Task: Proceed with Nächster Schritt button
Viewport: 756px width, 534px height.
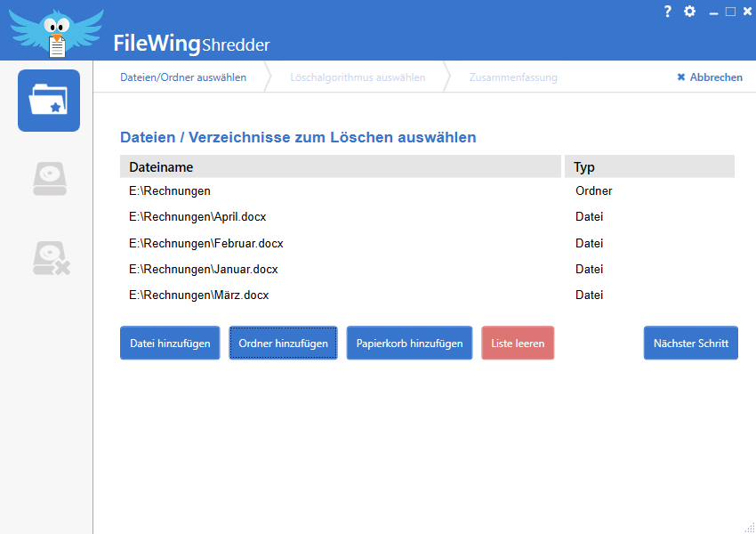Action: coord(690,343)
